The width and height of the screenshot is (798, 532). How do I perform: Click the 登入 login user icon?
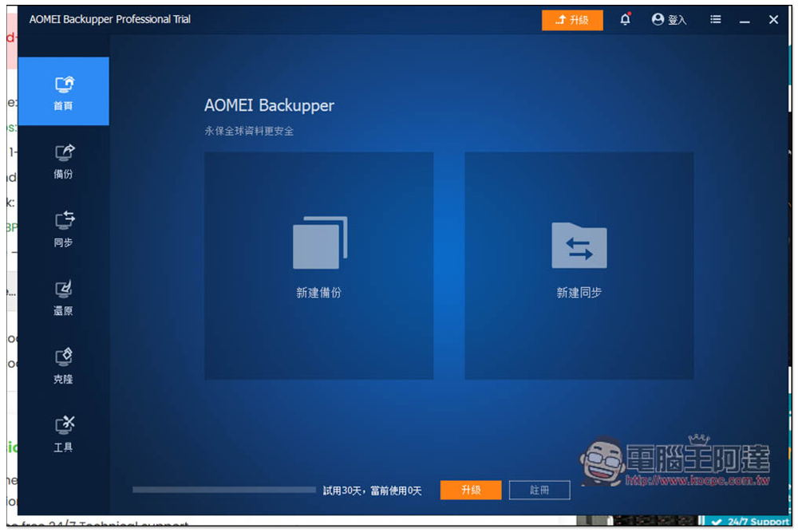(668, 20)
